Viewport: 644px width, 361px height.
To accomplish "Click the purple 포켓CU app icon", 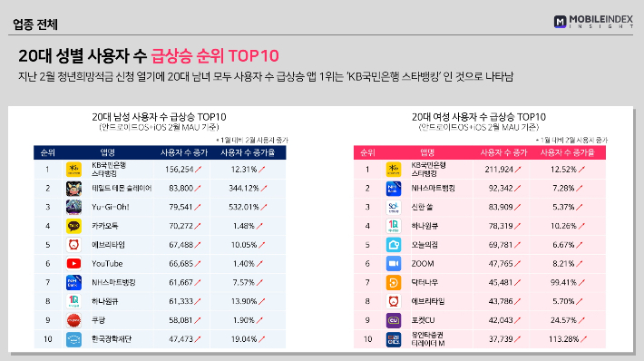I will point(394,320).
